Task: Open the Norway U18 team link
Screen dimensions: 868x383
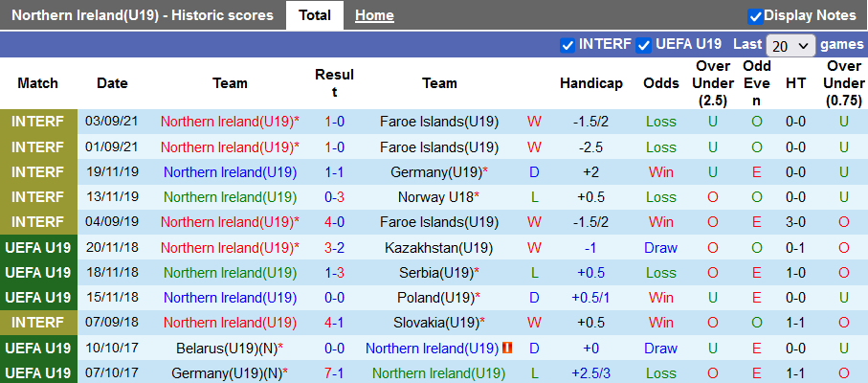Action: pyautogui.click(x=435, y=197)
